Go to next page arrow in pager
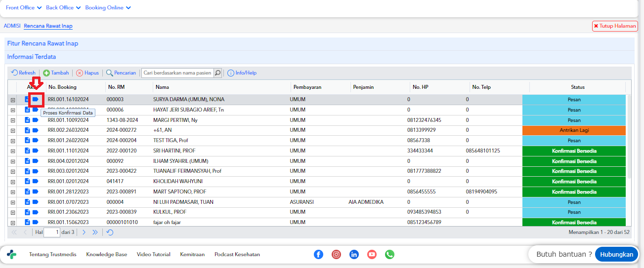The width and height of the screenshot is (644, 268). (x=84, y=232)
